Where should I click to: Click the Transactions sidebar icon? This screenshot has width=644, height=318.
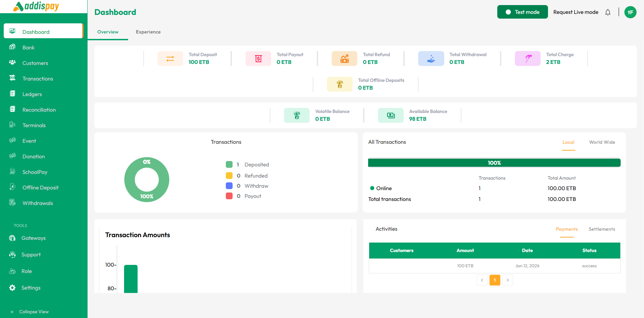[x=13, y=78]
